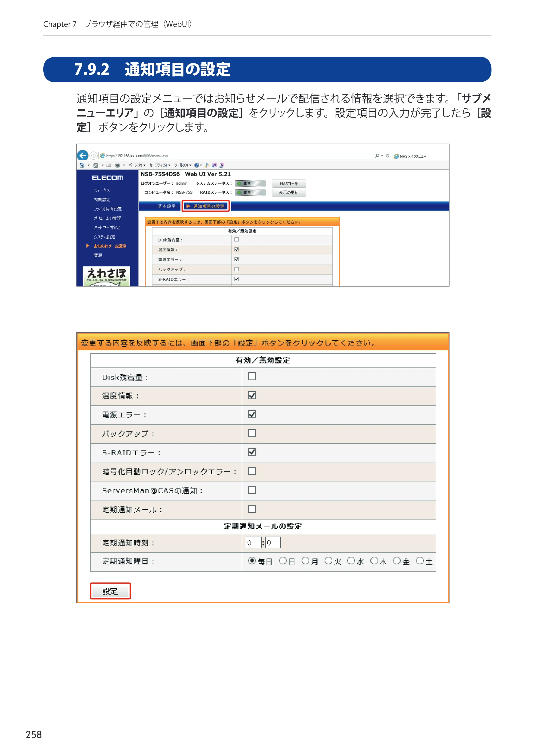
Task: Click the refresh icon in address bar
Action: 387,156
